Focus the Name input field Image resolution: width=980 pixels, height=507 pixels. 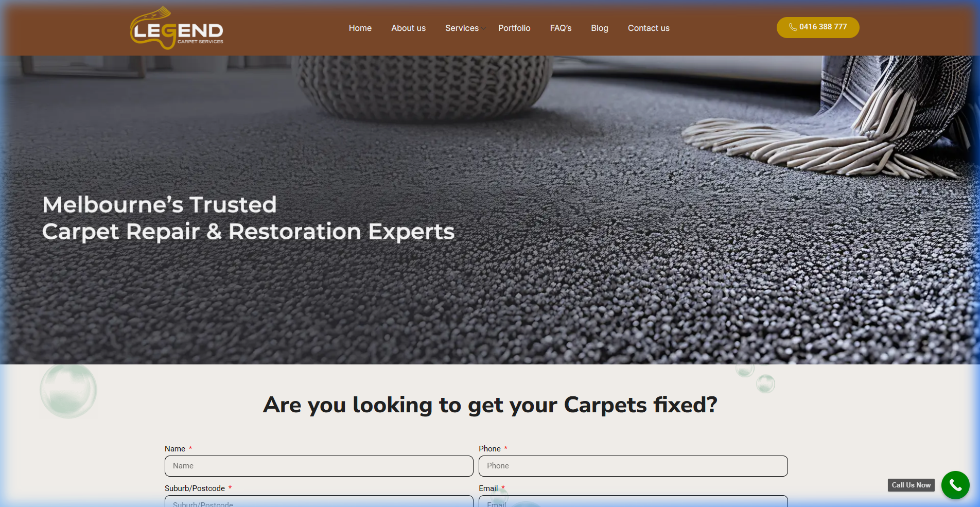point(319,466)
